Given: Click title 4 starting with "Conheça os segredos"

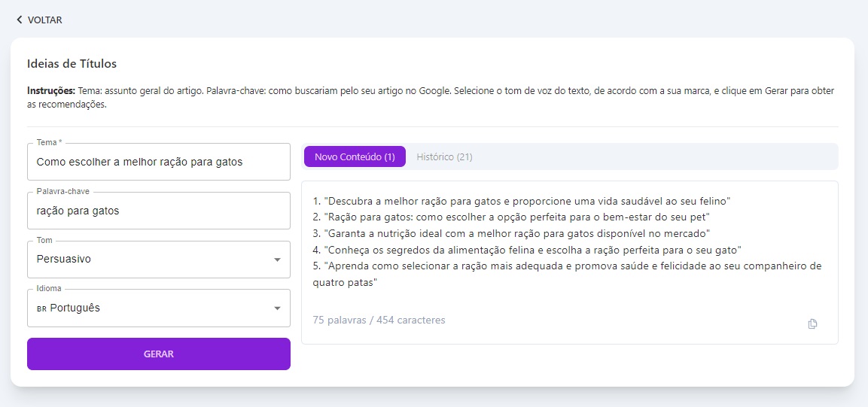Looking at the screenshot, I should click(527, 250).
